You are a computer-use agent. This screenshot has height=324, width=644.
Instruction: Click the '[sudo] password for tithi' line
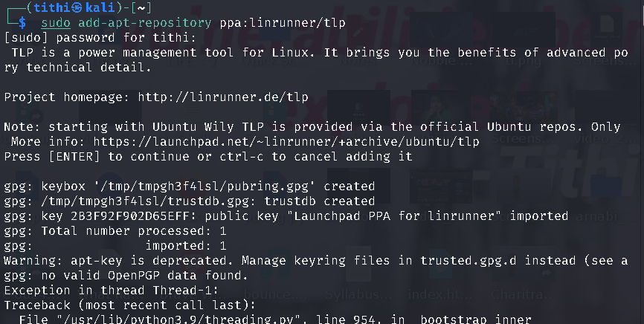(x=91, y=38)
